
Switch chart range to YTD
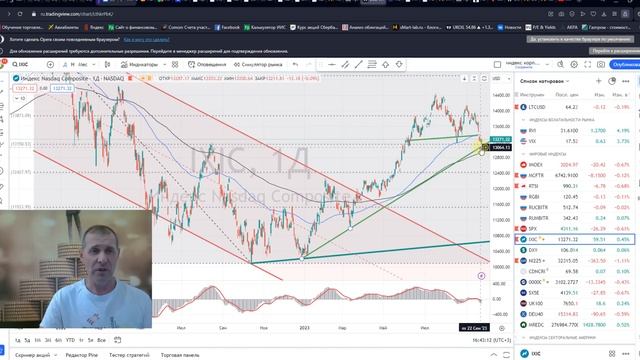click(x=70, y=340)
